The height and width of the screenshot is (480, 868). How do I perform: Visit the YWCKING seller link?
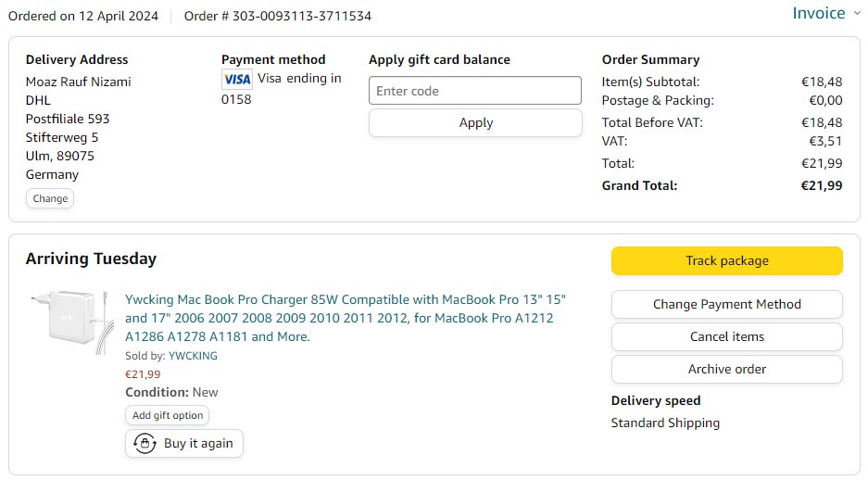193,355
